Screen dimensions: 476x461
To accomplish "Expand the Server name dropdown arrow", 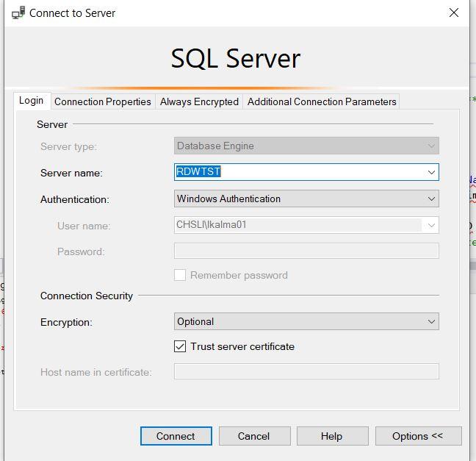I will pyautogui.click(x=431, y=172).
